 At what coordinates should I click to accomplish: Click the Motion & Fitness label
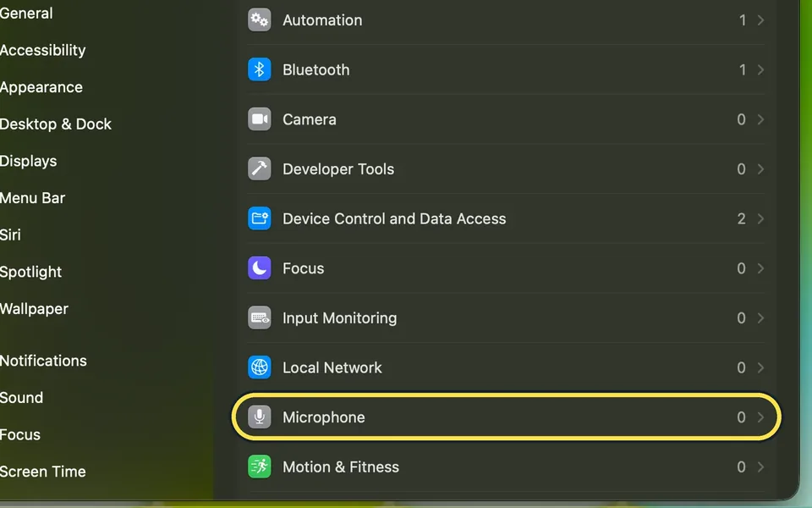pos(341,467)
